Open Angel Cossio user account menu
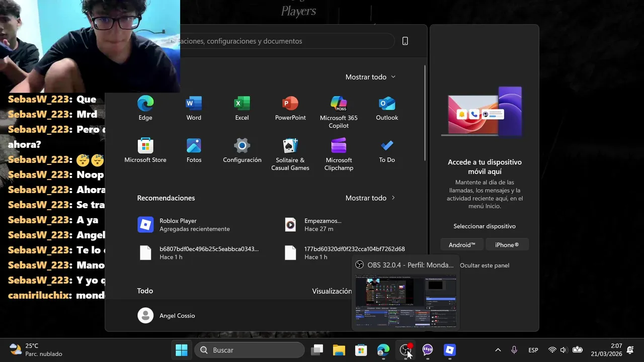 pos(167,316)
